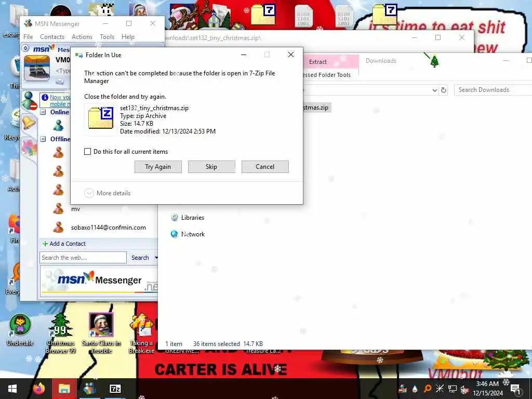Open the Windows Start menu
This screenshot has height=399, width=532.
pos(12,389)
